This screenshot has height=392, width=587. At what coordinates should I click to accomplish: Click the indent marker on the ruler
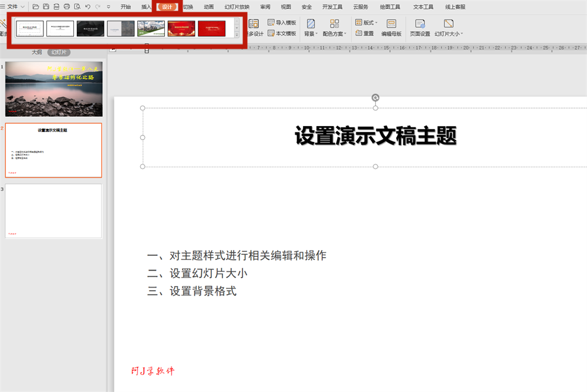point(147,48)
